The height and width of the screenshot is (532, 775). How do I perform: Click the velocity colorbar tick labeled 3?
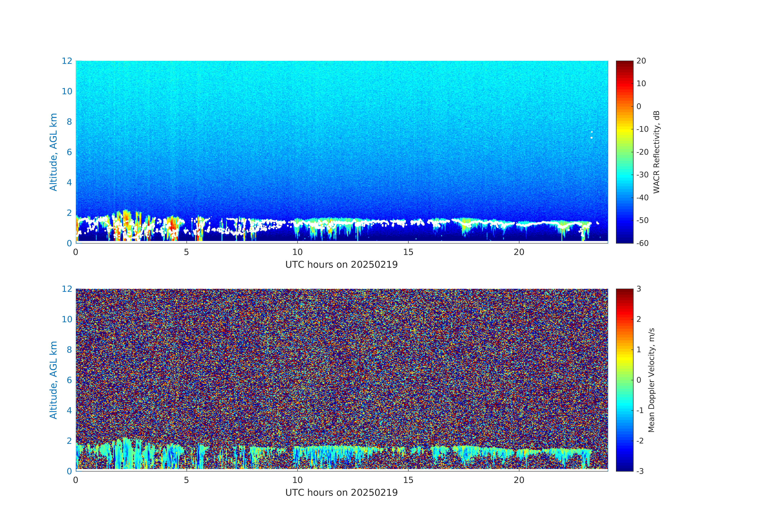[639, 289]
